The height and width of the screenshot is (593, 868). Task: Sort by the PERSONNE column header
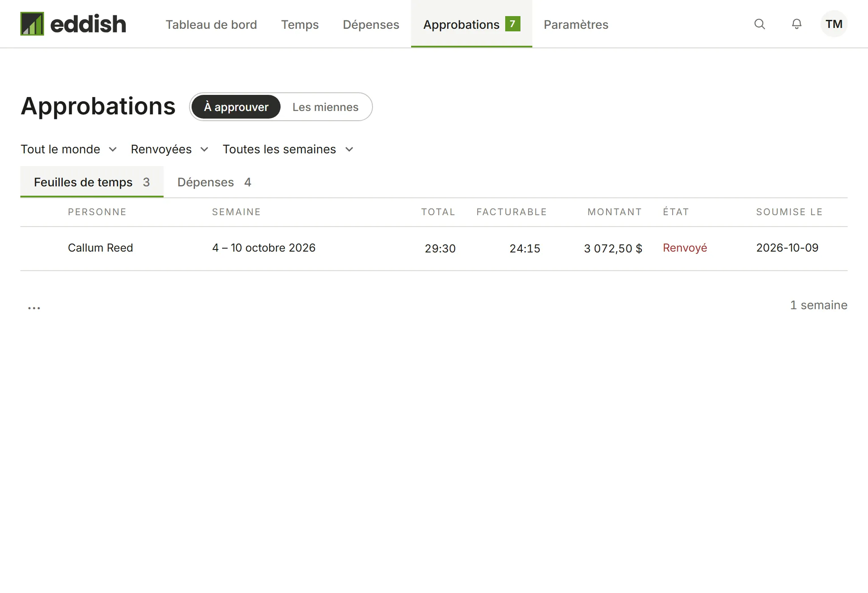[x=97, y=212]
